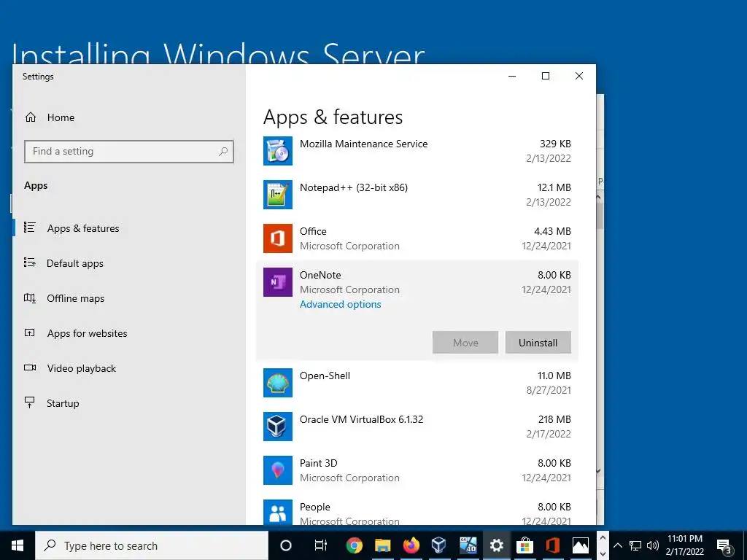Open the volume speaker tray icon
Viewport: 747px width, 560px height.
tap(653, 545)
